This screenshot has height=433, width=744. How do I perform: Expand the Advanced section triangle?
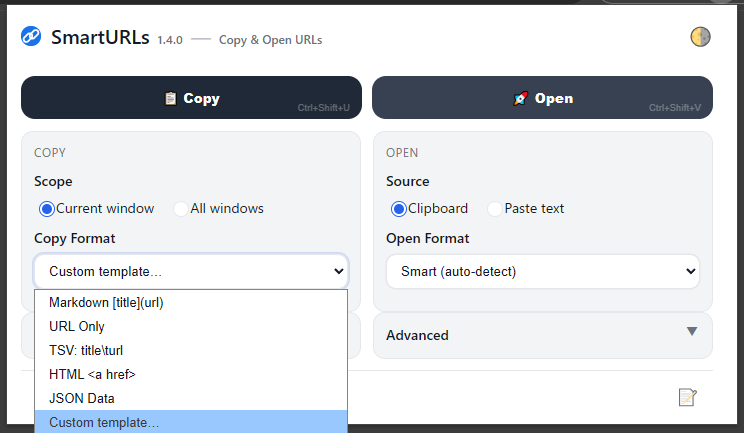[x=692, y=331]
